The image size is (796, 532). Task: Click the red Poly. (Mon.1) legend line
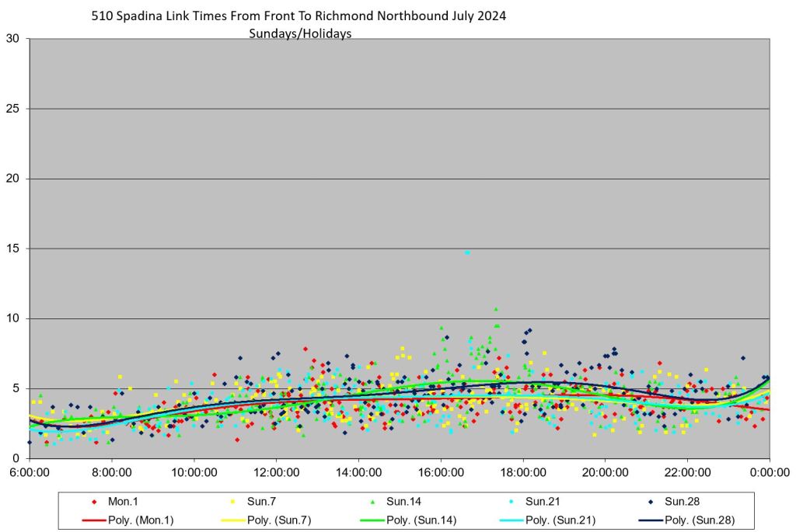[94, 520]
